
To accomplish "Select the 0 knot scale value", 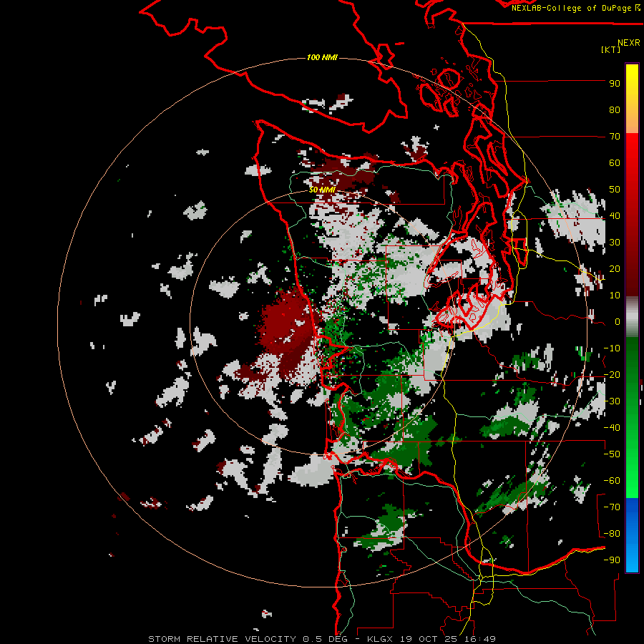I will pyautogui.click(x=618, y=322).
